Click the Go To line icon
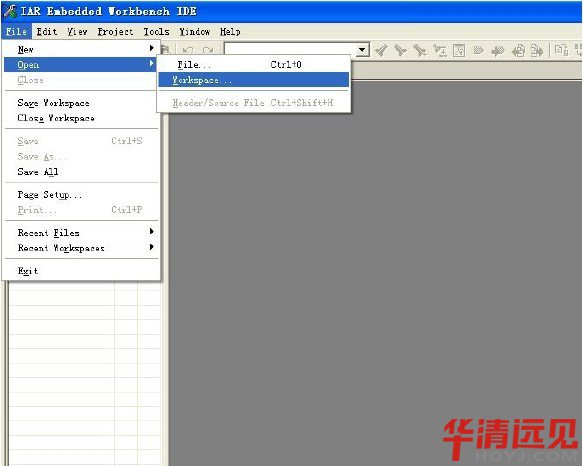Viewport: 583px width, 466px height. click(x=459, y=50)
